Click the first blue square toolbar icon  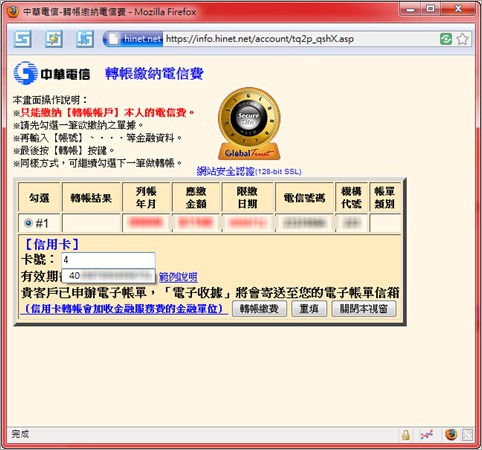click(23, 39)
